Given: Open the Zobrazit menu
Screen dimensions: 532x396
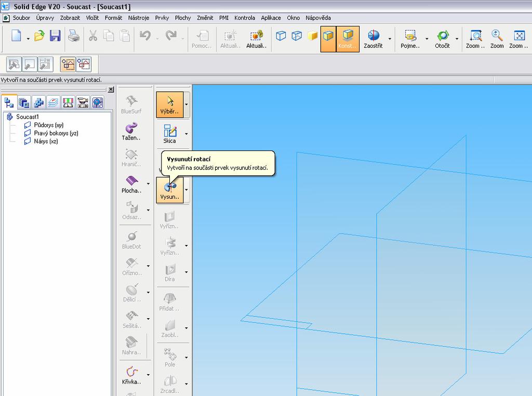Looking at the screenshot, I should (x=70, y=18).
